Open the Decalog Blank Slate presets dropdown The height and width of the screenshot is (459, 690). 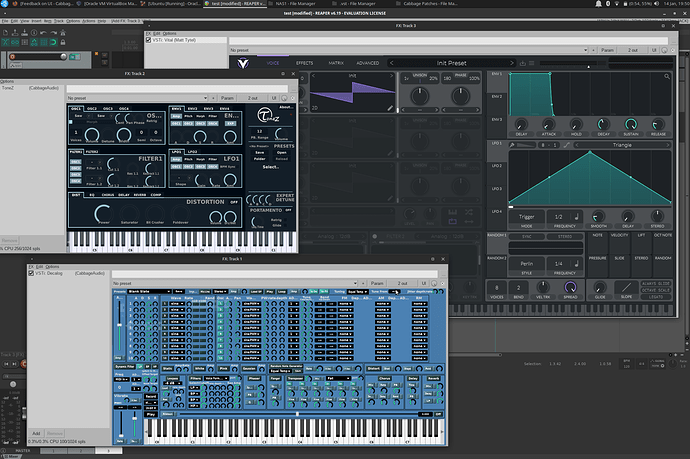coord(149,291)
